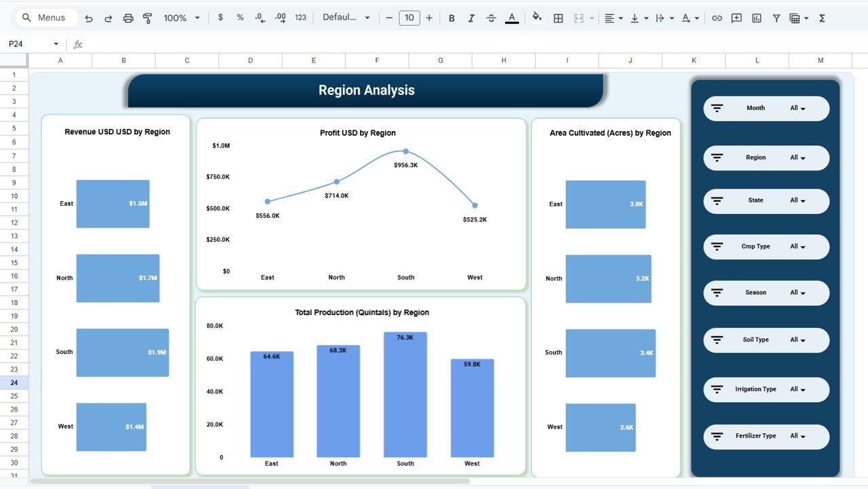
Task: Open the functions menu
Action: click(x=822, y=18)
